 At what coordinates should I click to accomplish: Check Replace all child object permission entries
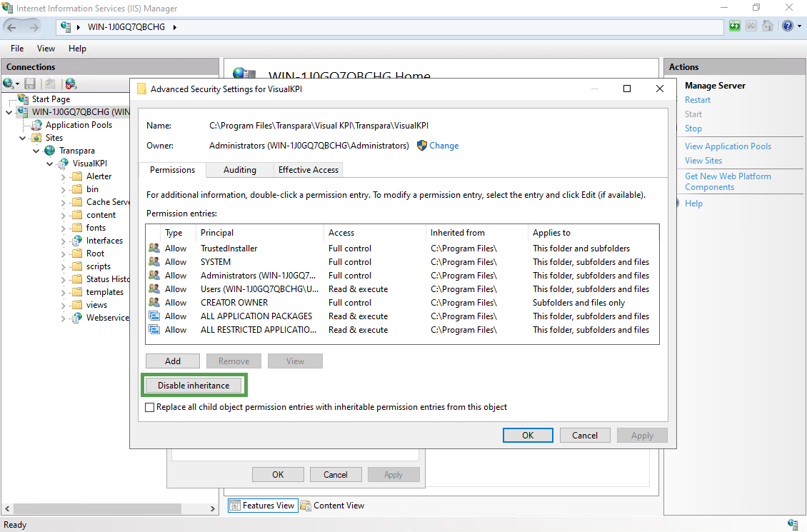pos(149,407)
